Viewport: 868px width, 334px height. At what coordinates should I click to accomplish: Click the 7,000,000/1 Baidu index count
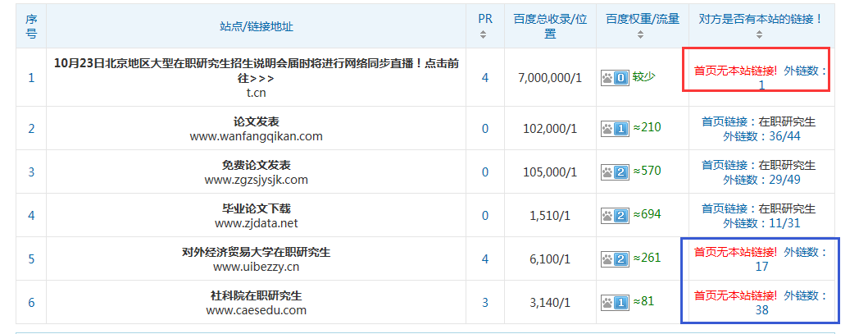click(x=549, y=78)
